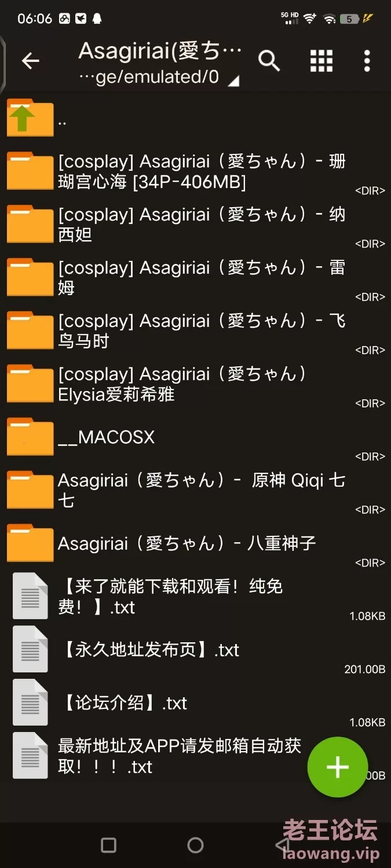The height and width of the screenshot is (868, 391).
Task: Tap the 【论坛介绍】.txt document icon
Action: click(30, 703)
